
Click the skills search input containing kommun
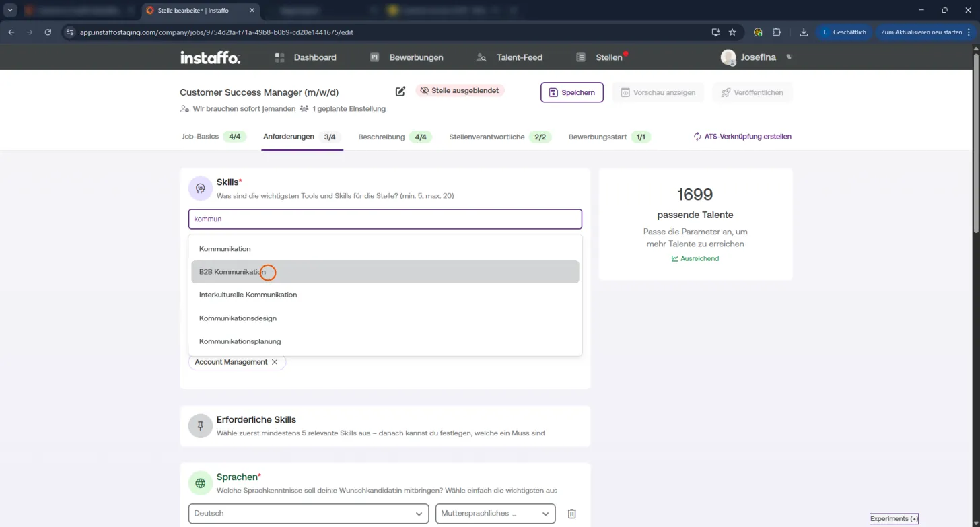pyautogui.click(x=385, y=219)
